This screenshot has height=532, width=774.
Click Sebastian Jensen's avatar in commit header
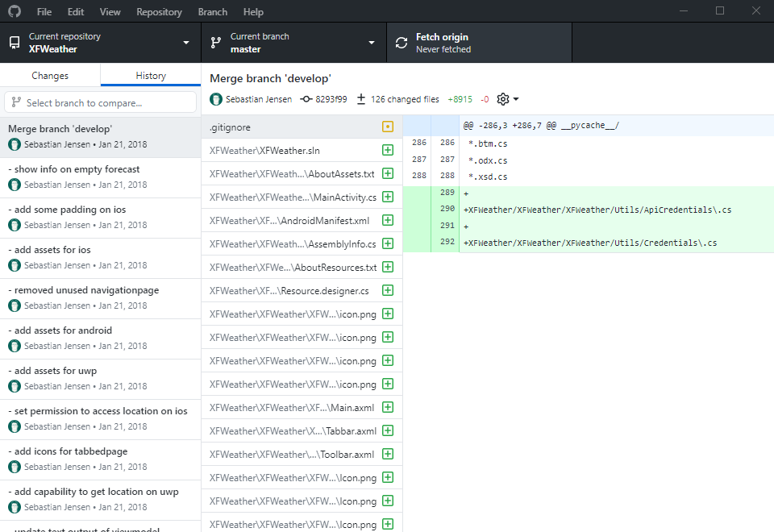click(x=216, y=99)
